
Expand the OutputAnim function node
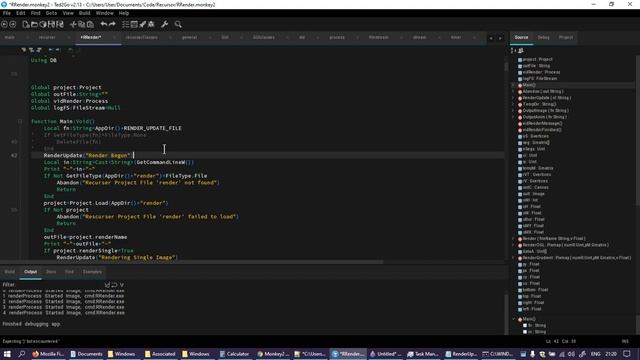[513, 117]
